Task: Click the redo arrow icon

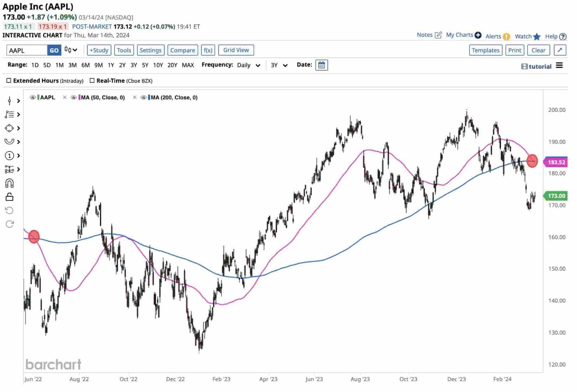Action: click(9, 224)
